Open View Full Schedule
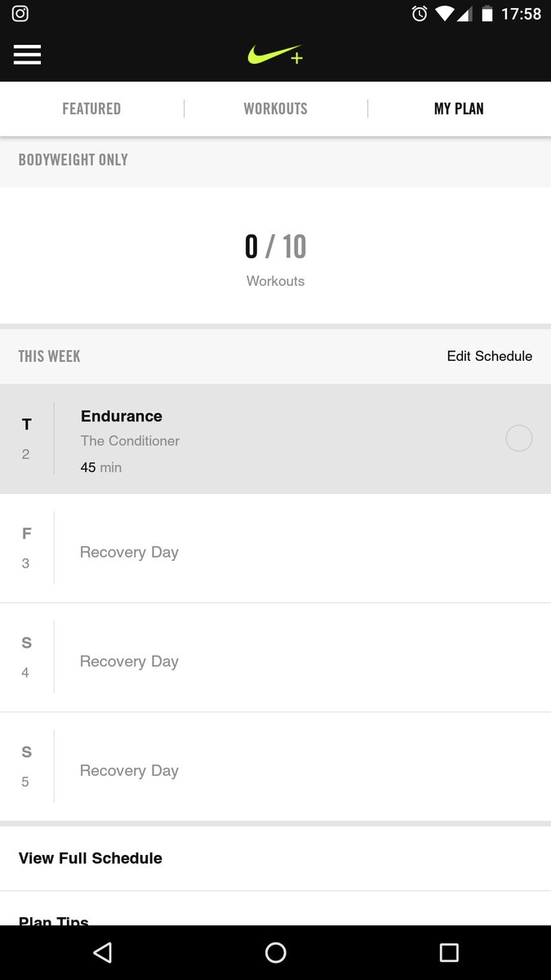Screen dimensions: 551x980 click(275, 858)
